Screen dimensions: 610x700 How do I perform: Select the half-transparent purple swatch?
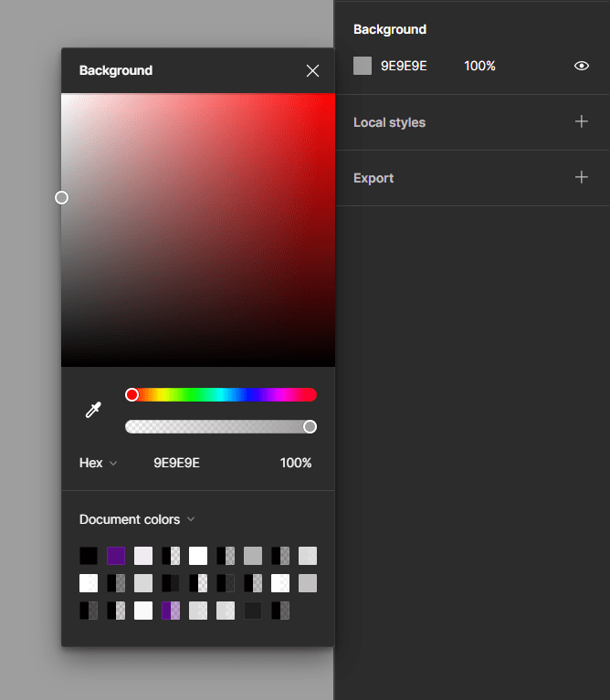[171, 611]
